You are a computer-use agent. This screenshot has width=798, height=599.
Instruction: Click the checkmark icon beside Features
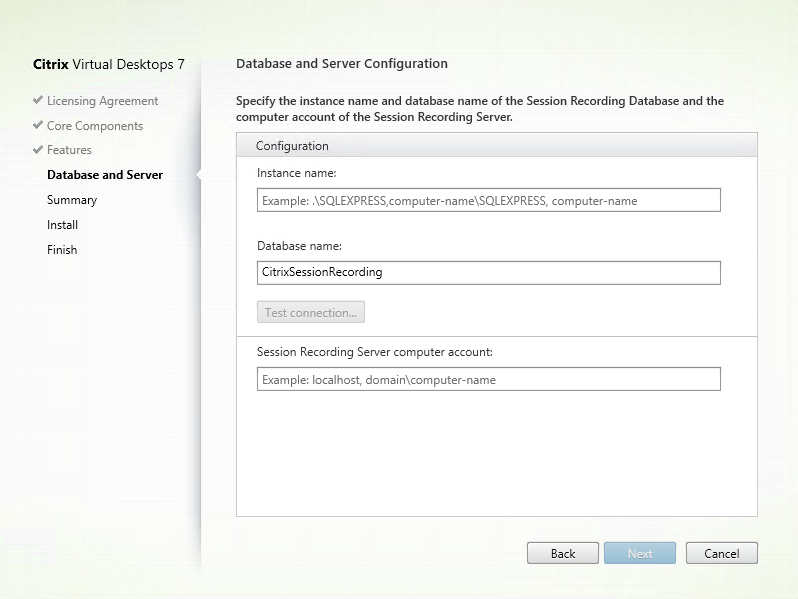[38, 150]
